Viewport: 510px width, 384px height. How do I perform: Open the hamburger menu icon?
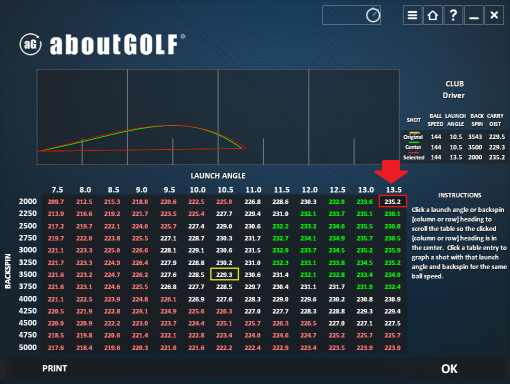click(412, 15)
